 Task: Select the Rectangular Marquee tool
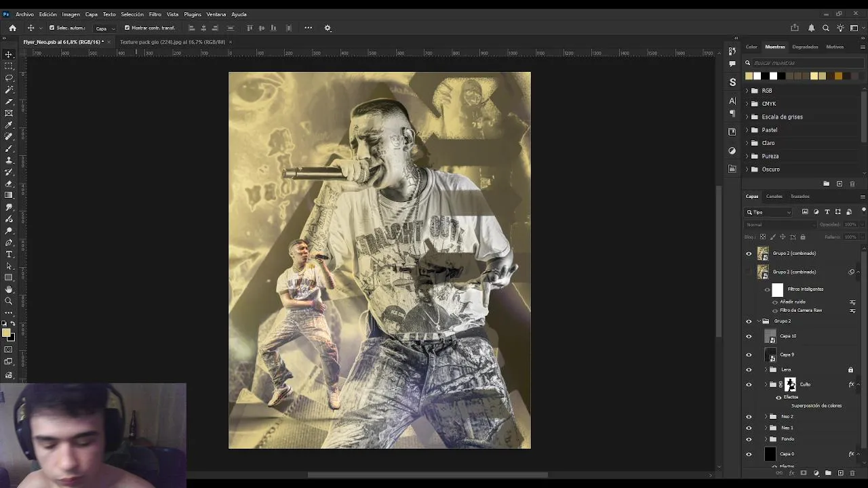tap(9, 66)
